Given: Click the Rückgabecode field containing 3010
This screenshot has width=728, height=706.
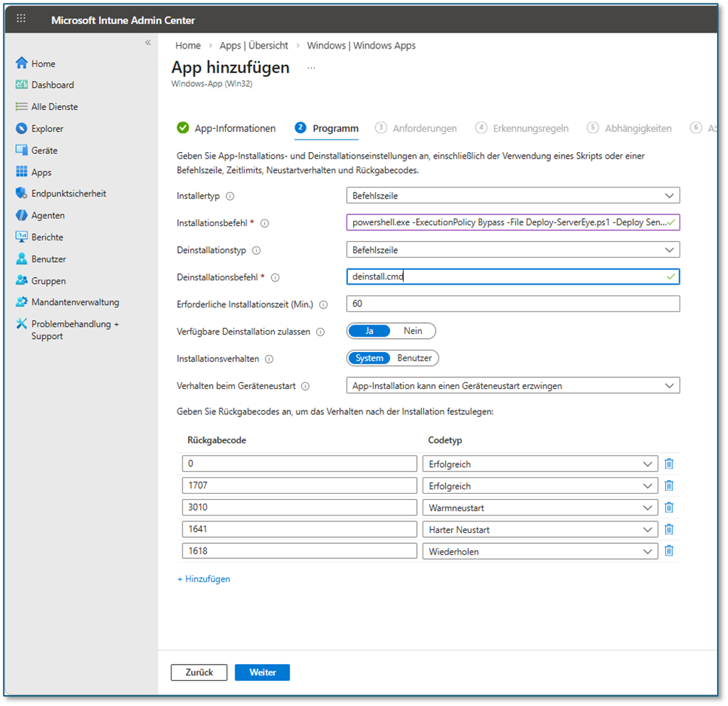Looking at the screenshot, I should (300, 507).
